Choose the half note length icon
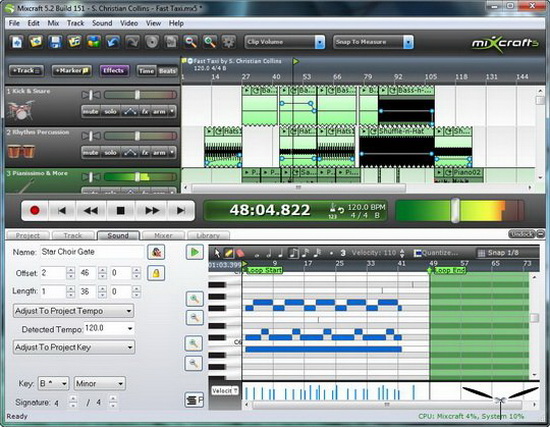The width and height of the screenshot is (550, 427). coord(269,253)
